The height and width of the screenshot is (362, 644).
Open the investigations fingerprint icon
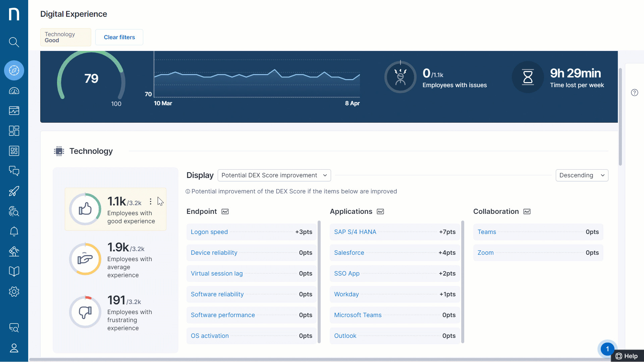click(x=14, y=211)
